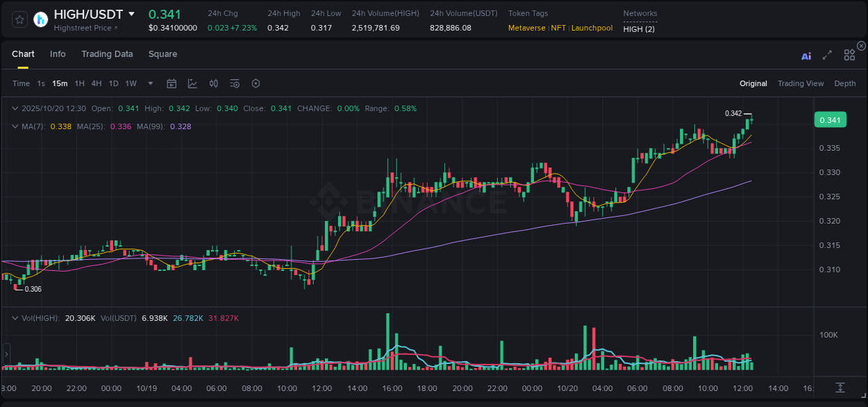Image resolution: width=868 pixels, height=407 pixels.
Task: Switch chart to Trading View mode
Action: point(801,83)
